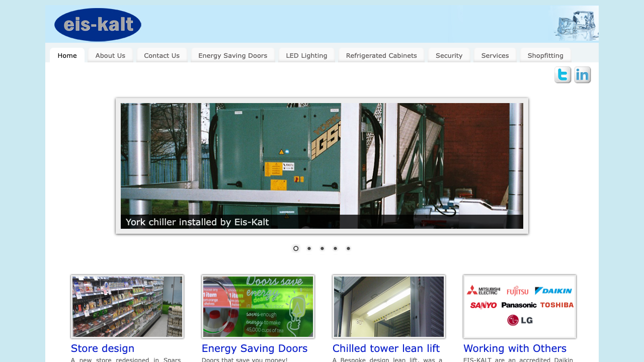
Task: Open the Shopfitting menu item
Action: tap(545, 55)
